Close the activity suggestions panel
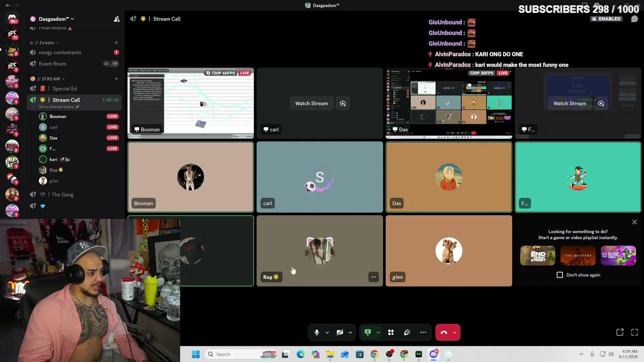The width and height of the screenshot is (644, 362). pyautogui.click(x=634, y=222)
